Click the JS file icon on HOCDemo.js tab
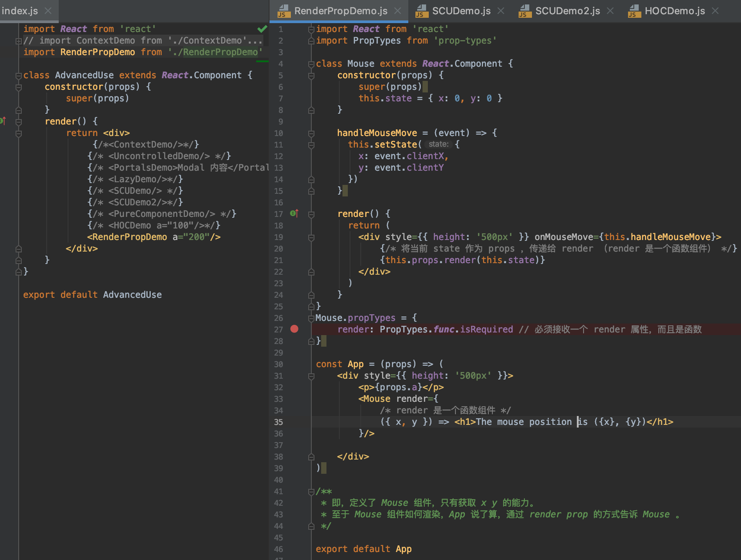Screen dimensions: 741x560 pos(634,11)
